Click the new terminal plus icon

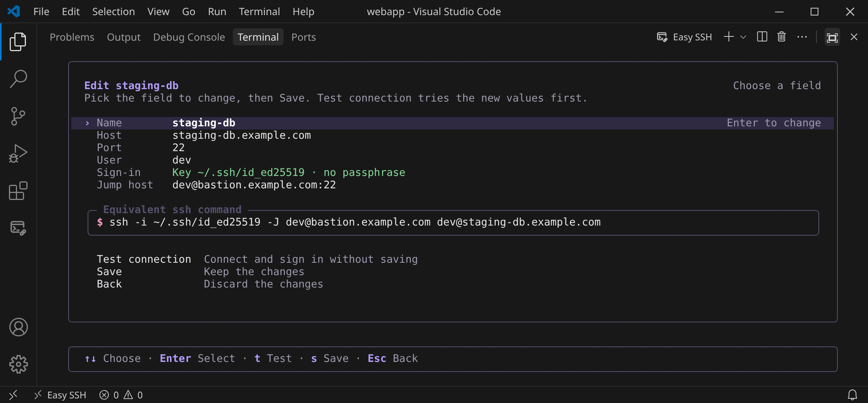click(x=729, y=37)
